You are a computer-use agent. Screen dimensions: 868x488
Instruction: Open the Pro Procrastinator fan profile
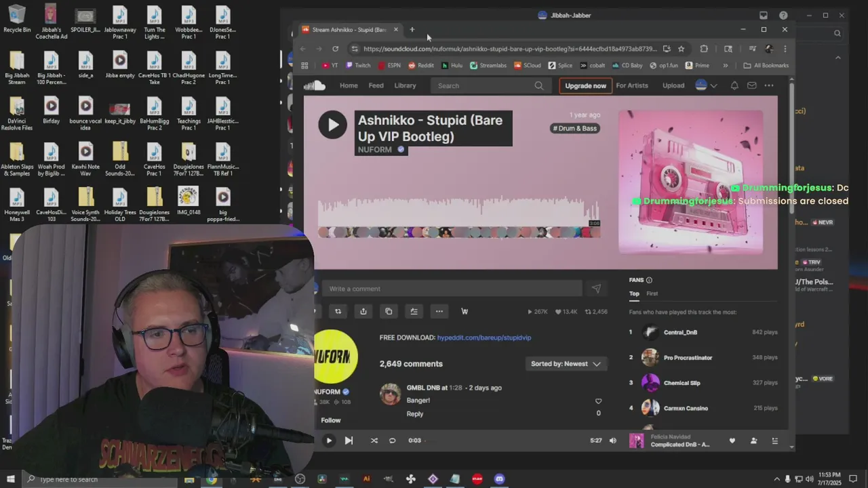688,357
